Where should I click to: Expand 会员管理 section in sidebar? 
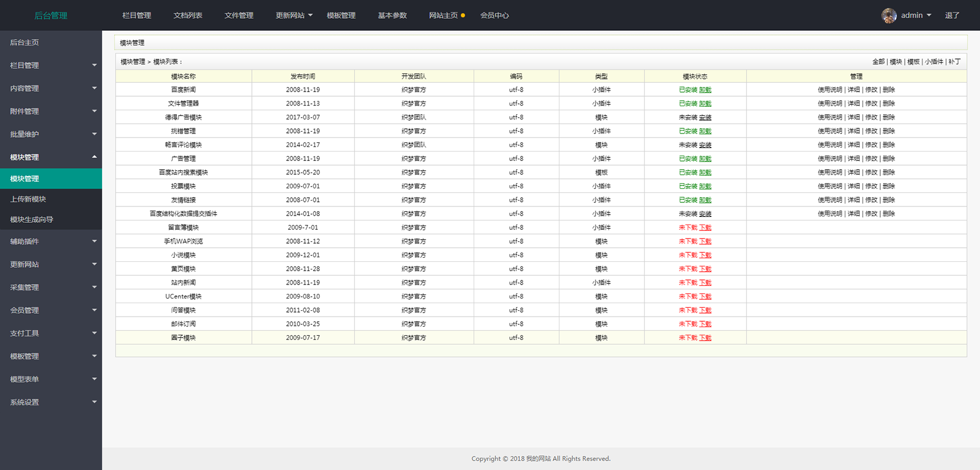pyautogui.click(x=51, y=310)
